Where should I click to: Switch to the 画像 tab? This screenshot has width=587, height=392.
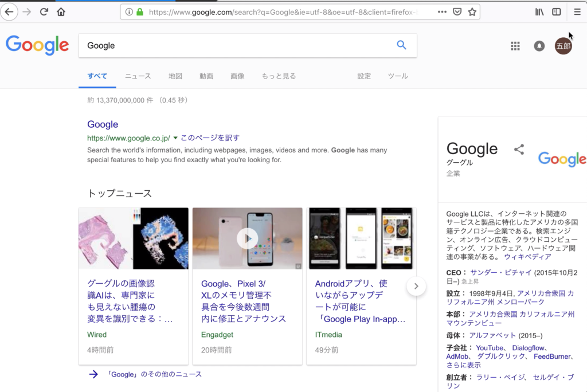tap(237, 76)
